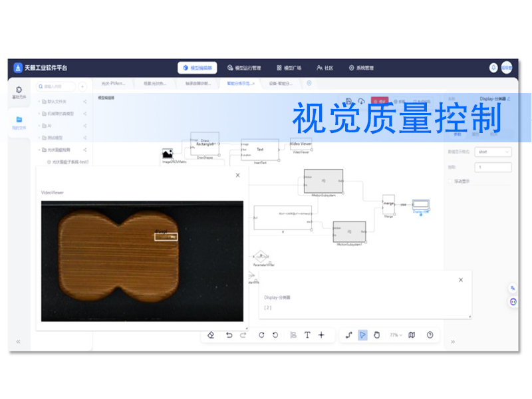Image resolution: width=532 pixels, height=399 pixels.
Task: Open the 系统管理 navigation item
Action: [x=361, y=68]
